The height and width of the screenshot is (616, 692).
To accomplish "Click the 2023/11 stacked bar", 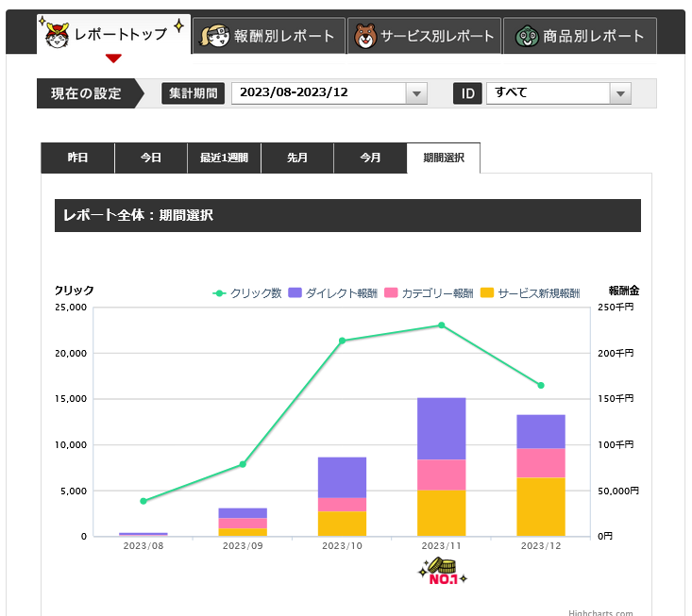I will 442,466.
